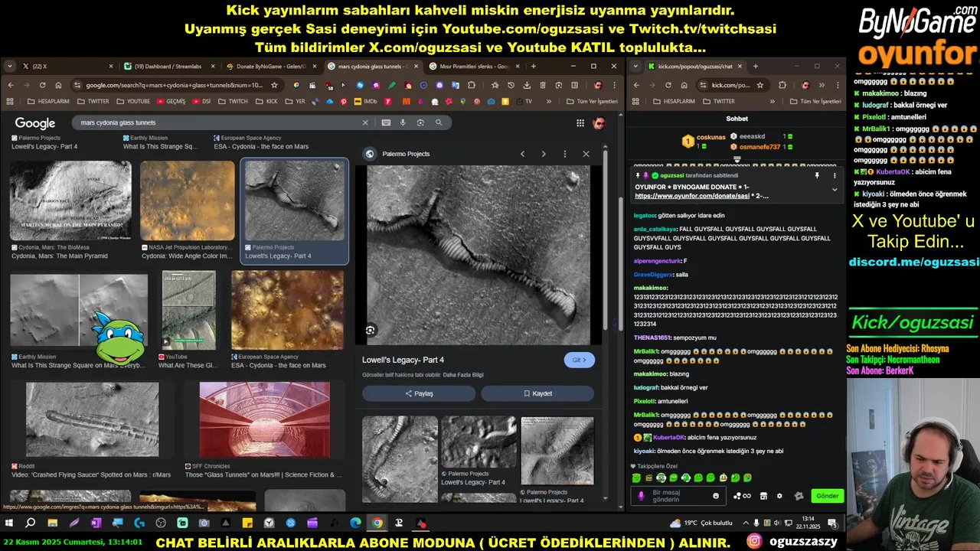Open File Explorer from taskbar
This screenshot has height=551, width=980.
(x=52, y=523)
